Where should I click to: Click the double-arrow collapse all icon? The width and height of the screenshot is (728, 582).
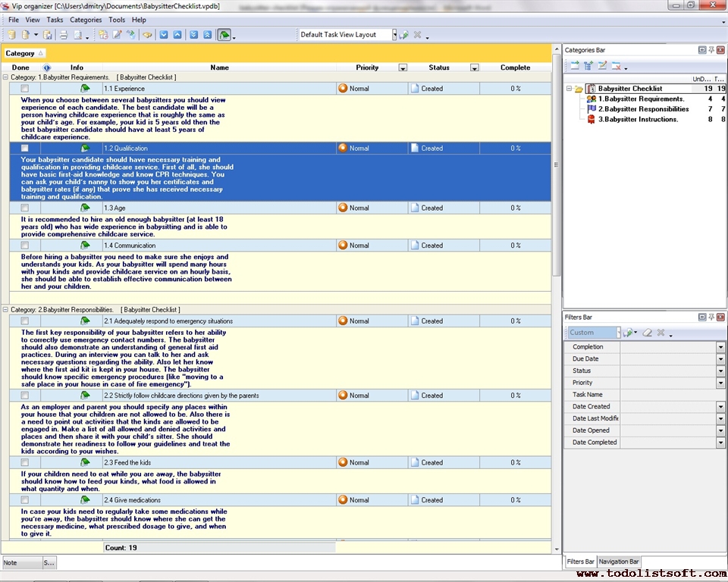[207, 35]
